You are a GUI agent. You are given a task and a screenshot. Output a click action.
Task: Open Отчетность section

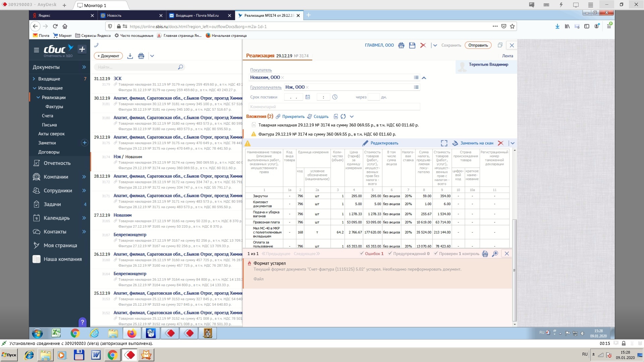click(57, 163)
